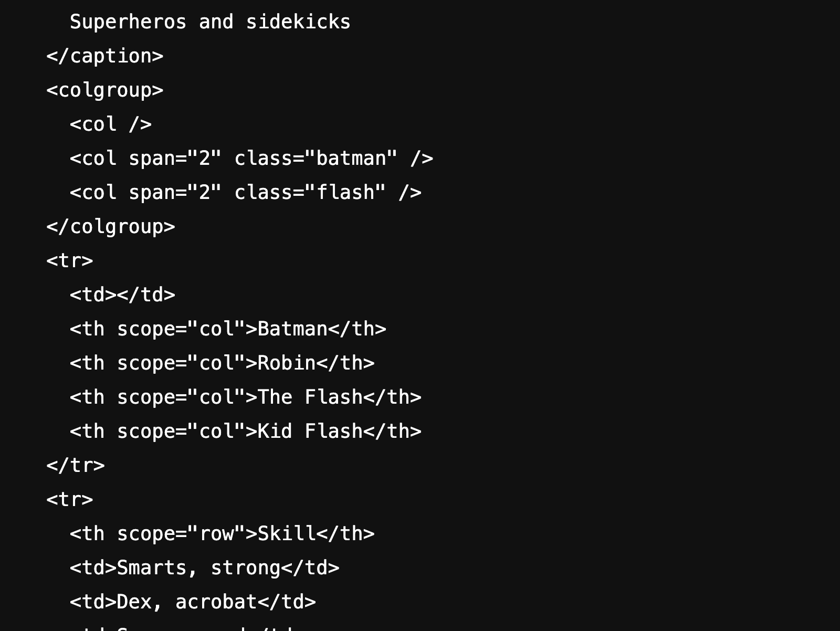
Task: Click the first closing tr tag
Action: [76, 466]
